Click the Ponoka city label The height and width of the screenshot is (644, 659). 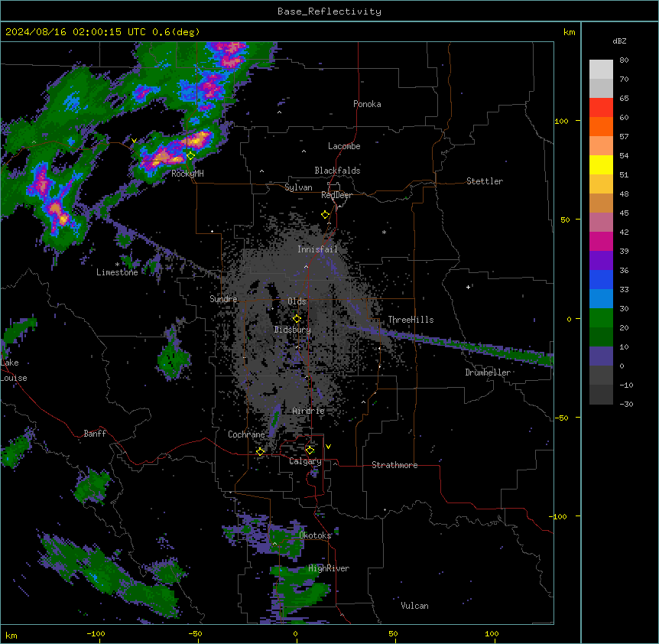tap(367, 104)
